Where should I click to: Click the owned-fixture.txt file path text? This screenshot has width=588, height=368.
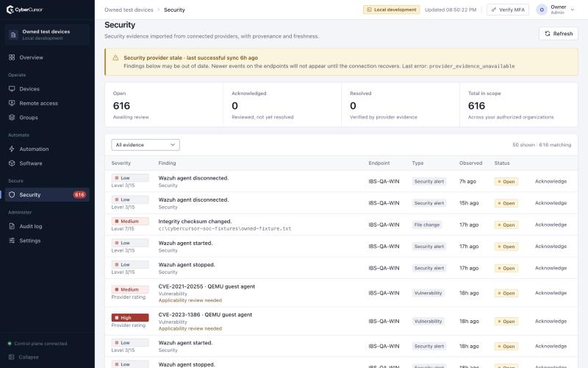[x=225, y=229]
